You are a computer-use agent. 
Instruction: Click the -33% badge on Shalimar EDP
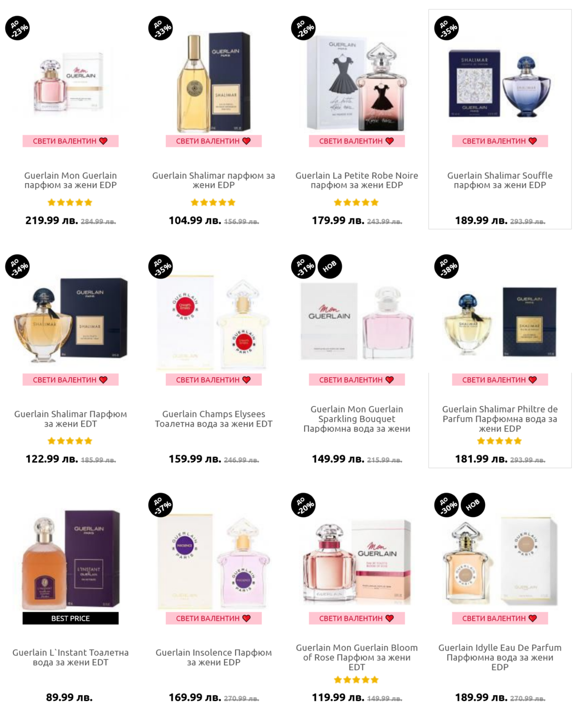coord(160,28)
